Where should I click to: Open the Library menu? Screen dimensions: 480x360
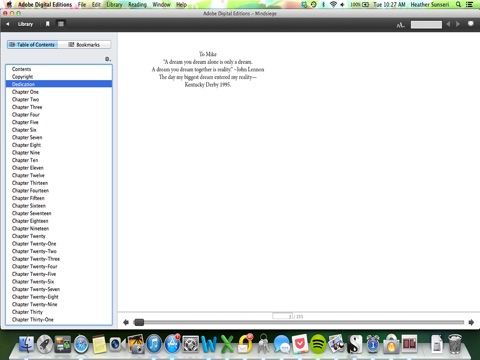click(x=114, y=5)
